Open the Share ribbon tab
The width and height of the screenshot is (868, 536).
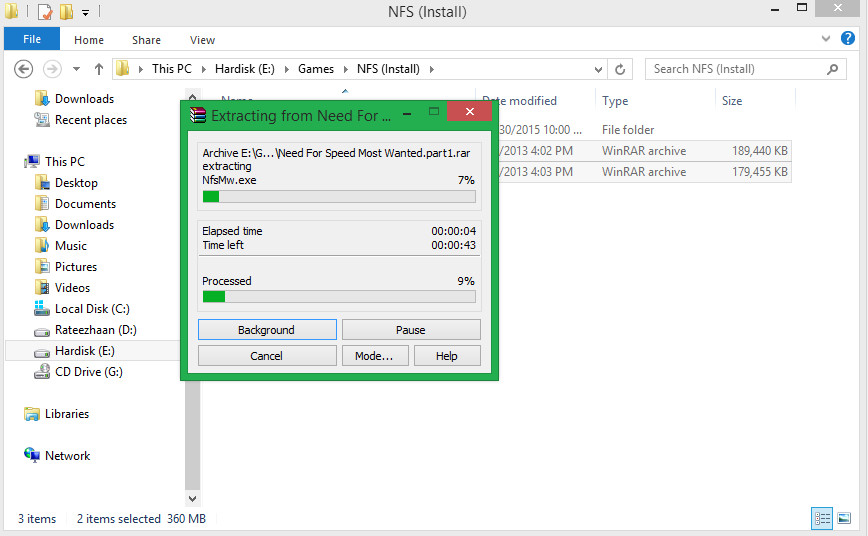tap(146, 40)
